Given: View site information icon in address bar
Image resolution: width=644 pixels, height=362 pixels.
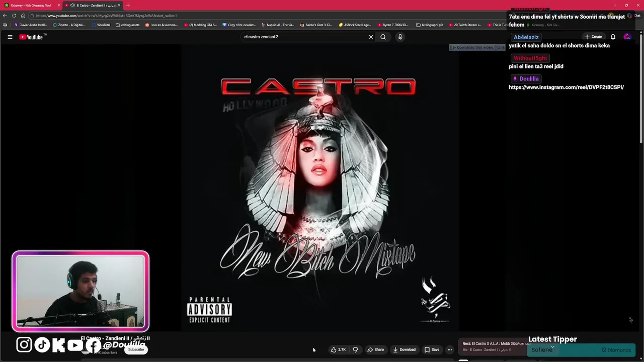Looking at the screenshot, I should pos(32,16).
